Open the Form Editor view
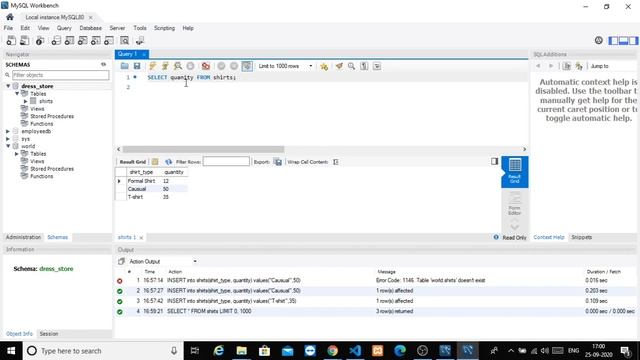 (x=514, y=203)
